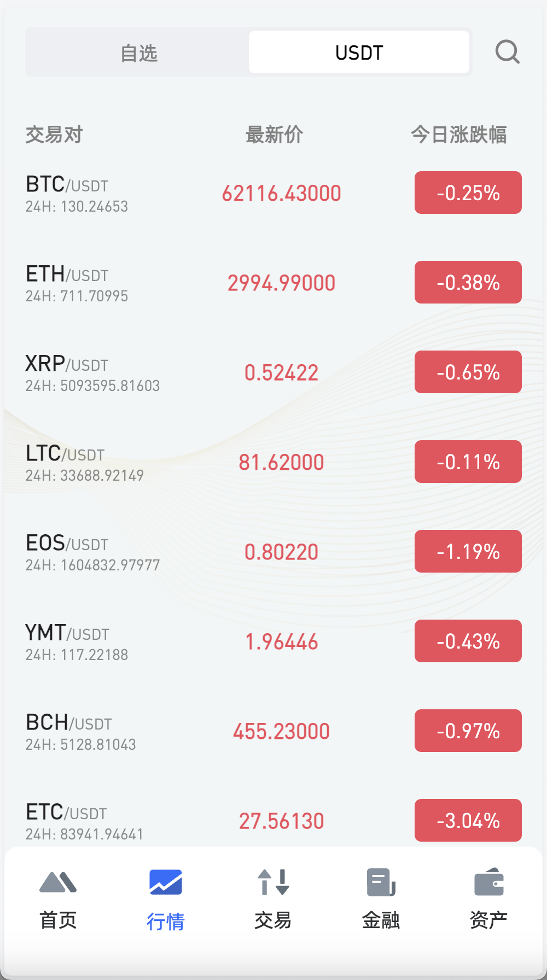The height and width of the screenshot is (980, 547).
Task: Tap the EOS -1.19% change badge
Action: (468, 552)
